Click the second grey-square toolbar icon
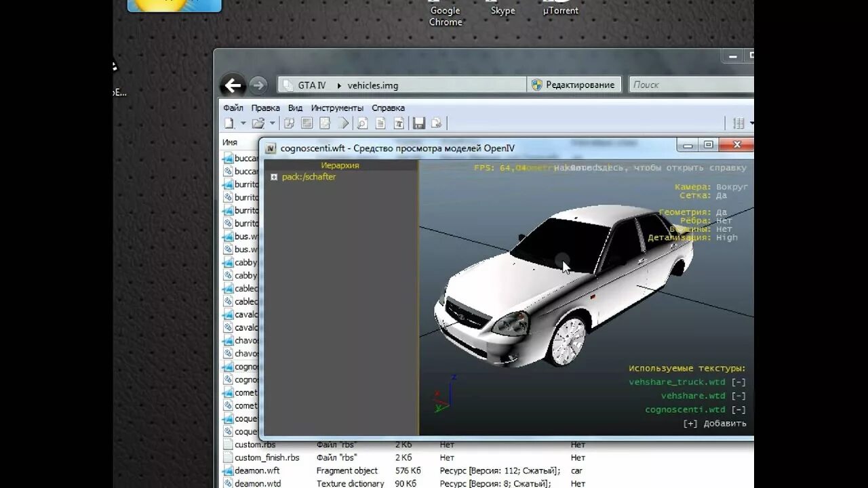Image resolution: width=868 pixels, height=488 pixels. tap(307, 123)
